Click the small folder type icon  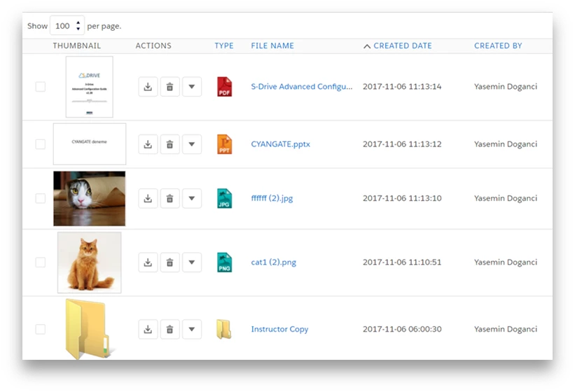[x=223, y=329]
